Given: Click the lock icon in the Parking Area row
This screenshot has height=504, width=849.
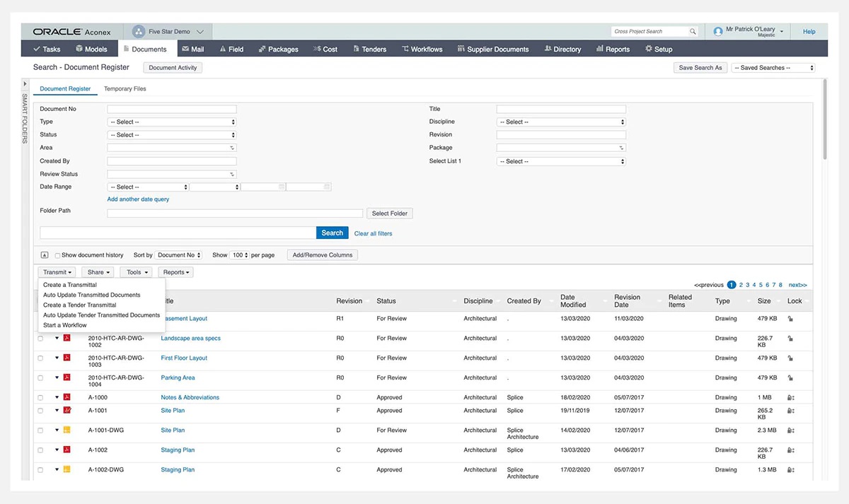Looking at the screenshot, I should (x=790, y=378).
